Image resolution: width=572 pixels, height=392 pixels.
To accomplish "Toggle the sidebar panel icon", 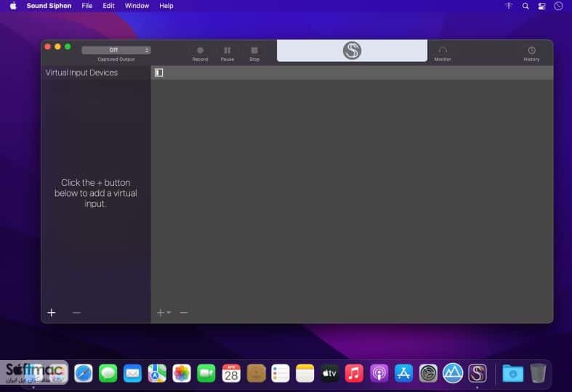I will click(158, 73).
